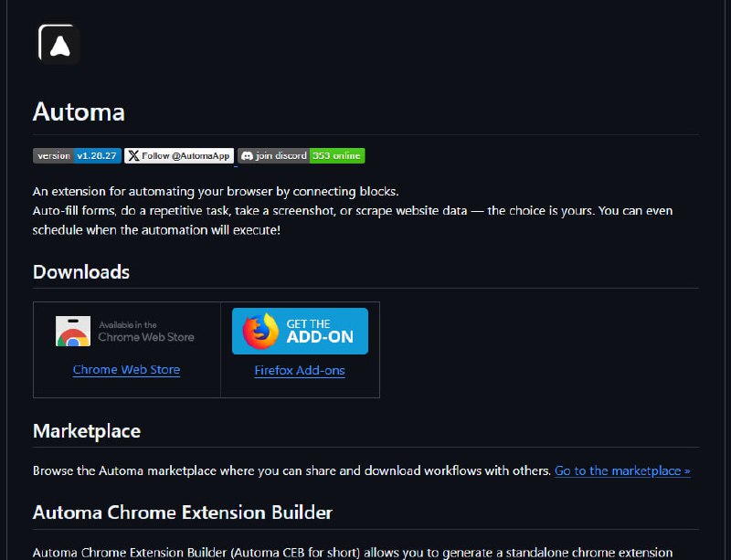The width and height of the screenshot is (731, 560).
Task: Click the Follow @AutomaApp badge
Action: [x=179, y=155]
